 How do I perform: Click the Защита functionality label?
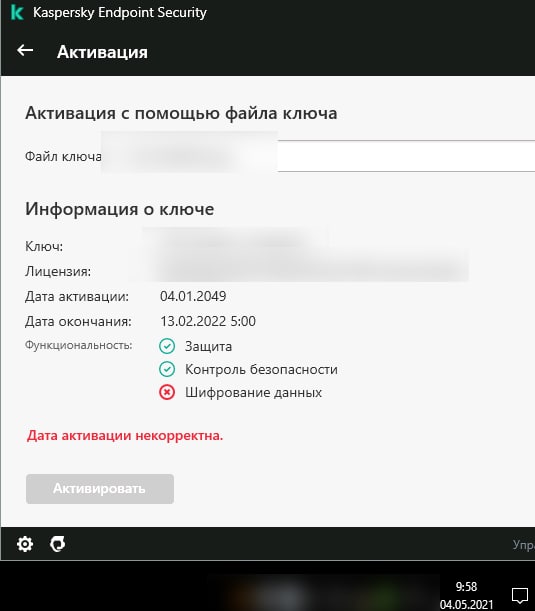(208, 346)
